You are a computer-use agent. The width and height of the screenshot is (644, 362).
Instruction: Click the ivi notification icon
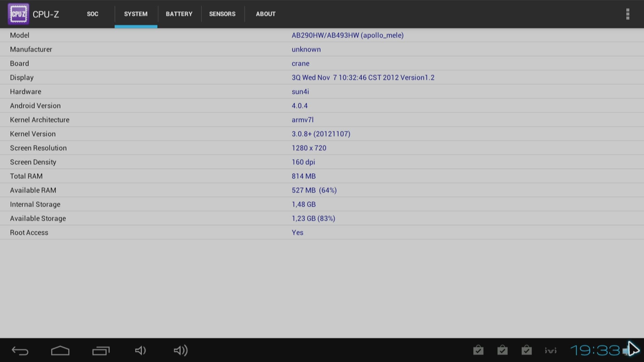[551, 351]
